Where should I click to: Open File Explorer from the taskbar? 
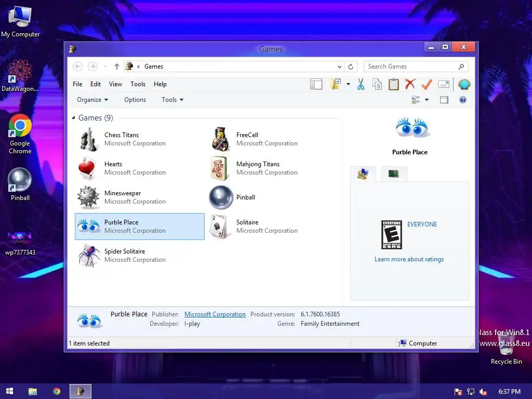point(33,391)
